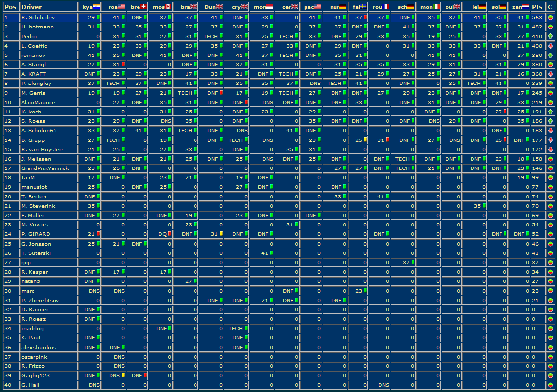Click the Driver column header
Screen dimensions: 557x392
(x=31, y=7)
